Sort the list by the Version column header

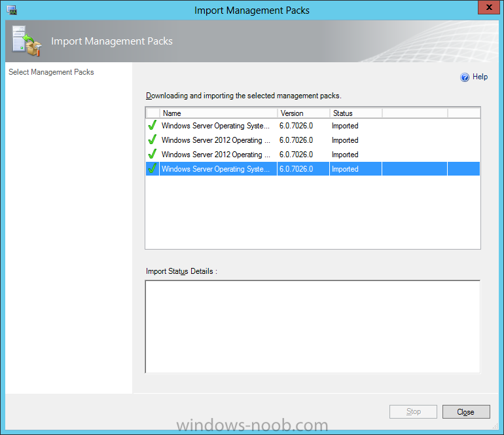pos(304,113)
